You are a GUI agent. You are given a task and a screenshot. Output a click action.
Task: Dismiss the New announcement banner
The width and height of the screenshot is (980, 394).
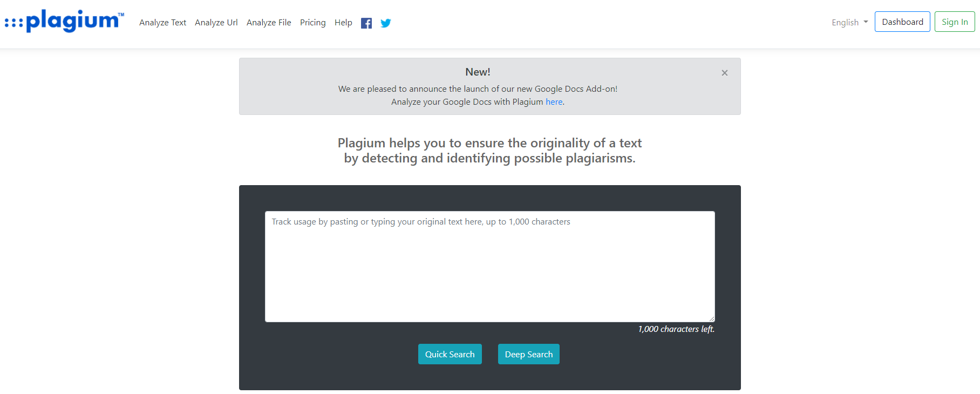725,73
